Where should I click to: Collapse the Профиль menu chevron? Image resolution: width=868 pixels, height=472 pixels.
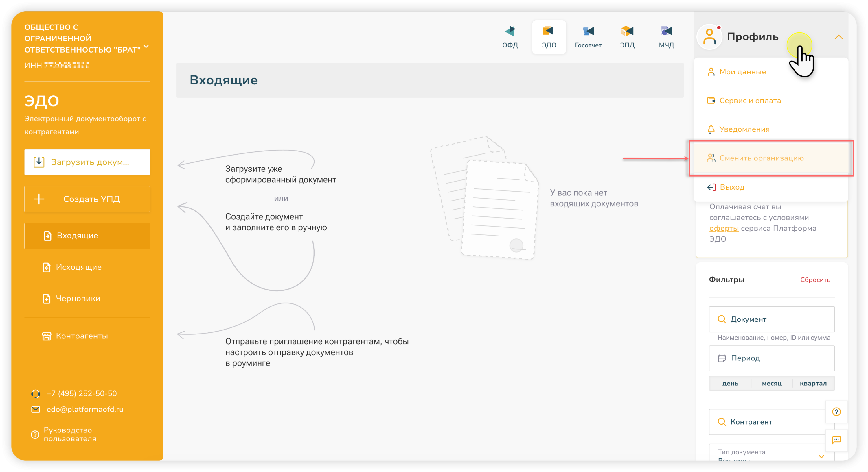click(838, 37)
